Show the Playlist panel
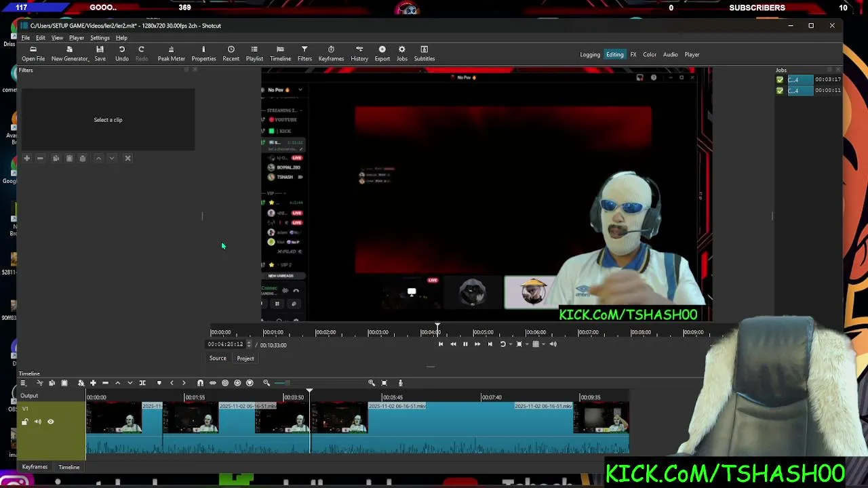Image resolution: width=868 pixels, height=488 pixels. [x=254, y=54]
